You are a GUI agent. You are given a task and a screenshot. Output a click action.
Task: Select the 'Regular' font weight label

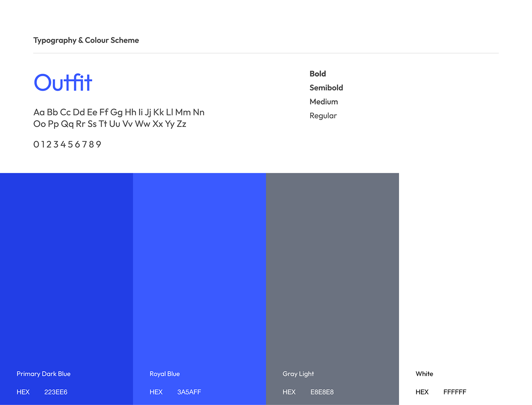click(x=323, y=116)
